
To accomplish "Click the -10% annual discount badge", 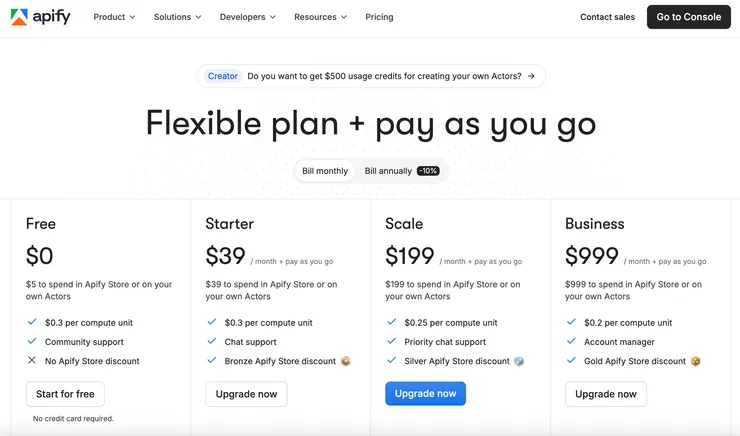I will pyautogui.click(x=428, y=171).
